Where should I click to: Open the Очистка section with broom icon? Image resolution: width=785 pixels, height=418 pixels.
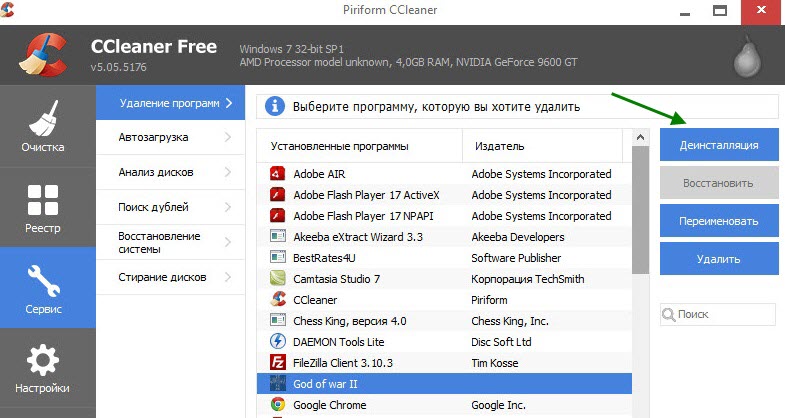[43, 126]
